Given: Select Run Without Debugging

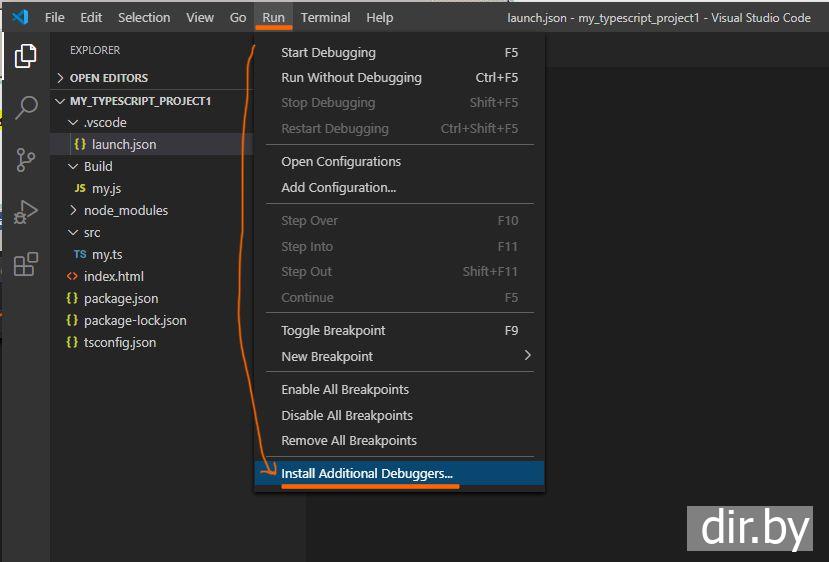Looking at the screenshot, I should 399,77.
